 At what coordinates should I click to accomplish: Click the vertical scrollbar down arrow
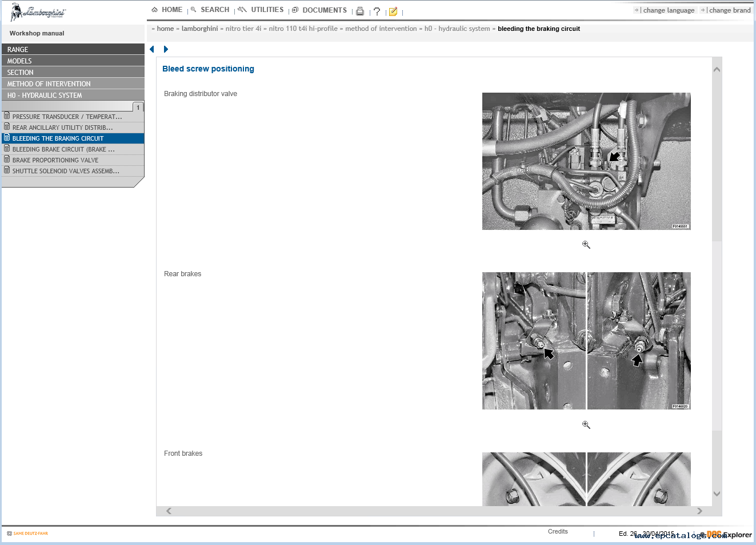click(717, 494)
